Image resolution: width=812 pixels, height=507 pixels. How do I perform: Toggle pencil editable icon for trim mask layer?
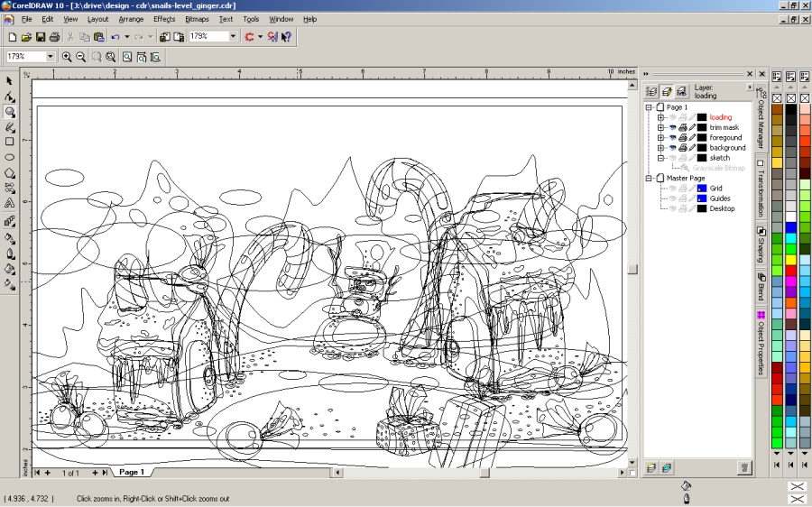(x=692, y=128)
